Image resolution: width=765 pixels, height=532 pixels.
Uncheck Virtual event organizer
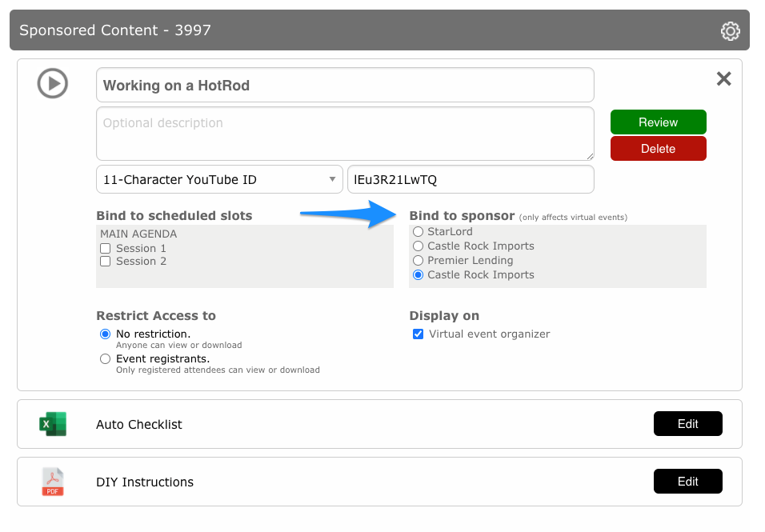click(419, 334)
